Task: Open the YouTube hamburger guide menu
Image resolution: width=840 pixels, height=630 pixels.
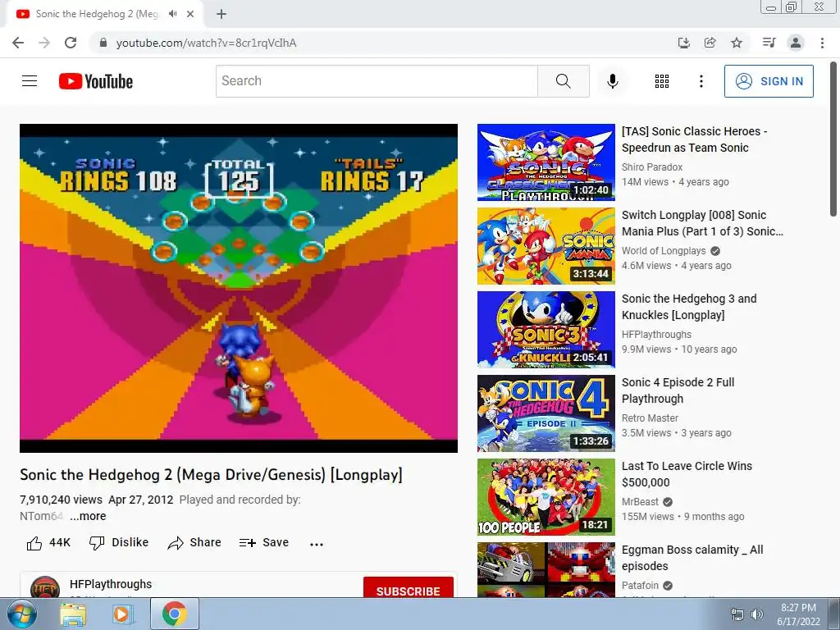Action: pos(30,81)
